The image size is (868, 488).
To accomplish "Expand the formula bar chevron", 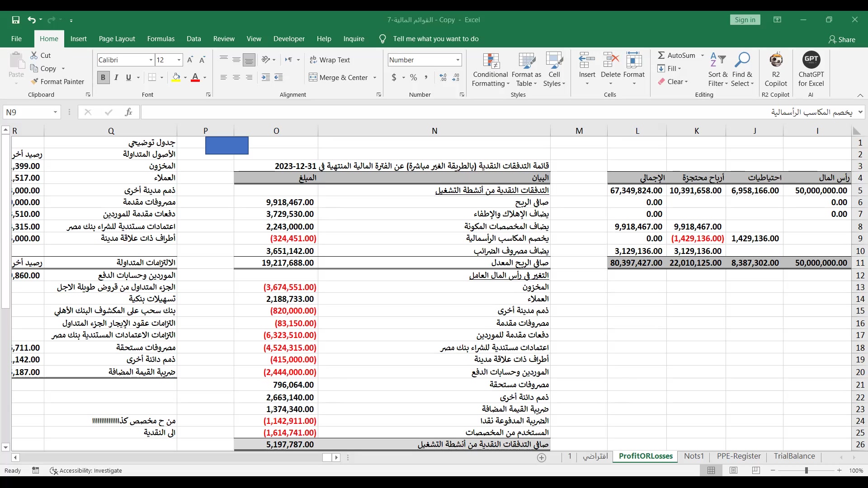I will [860, 112].
